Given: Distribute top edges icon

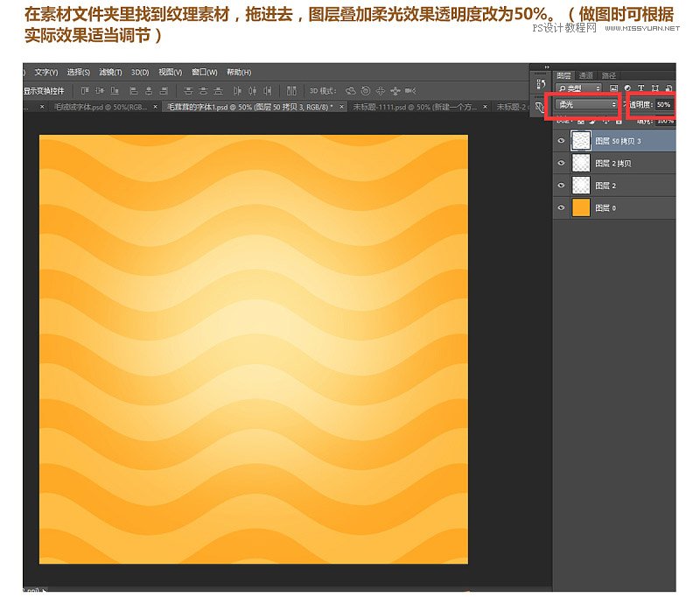Looking at the screenshot, I should tap(188, 91).
